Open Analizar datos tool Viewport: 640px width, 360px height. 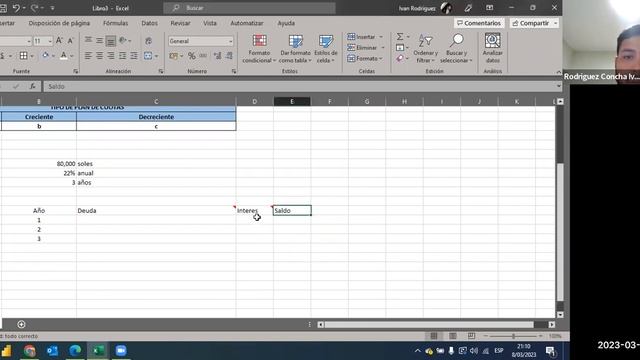coord(493,49)
